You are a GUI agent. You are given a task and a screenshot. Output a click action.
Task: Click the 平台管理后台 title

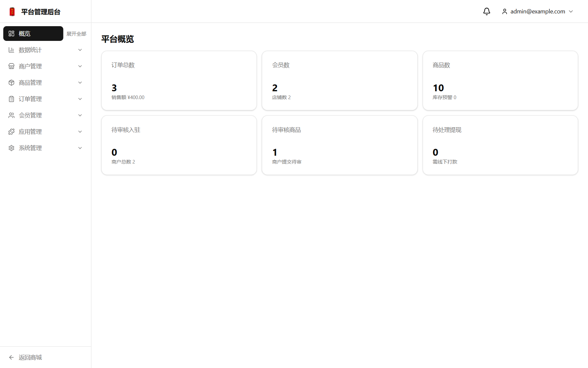point(41,12)
